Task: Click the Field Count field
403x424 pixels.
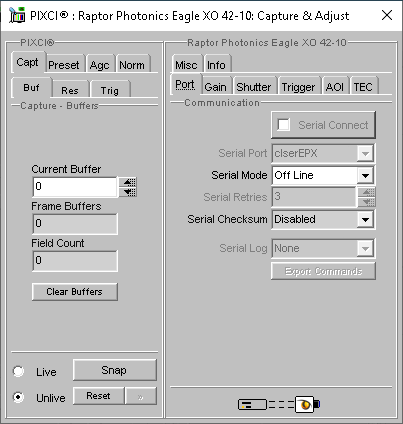Action: tap(75, 261)
